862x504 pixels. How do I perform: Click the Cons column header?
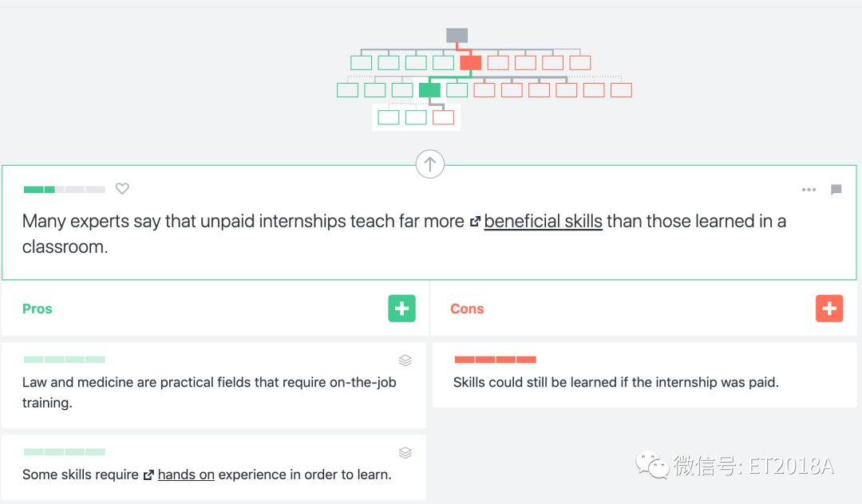coord(467,309)
